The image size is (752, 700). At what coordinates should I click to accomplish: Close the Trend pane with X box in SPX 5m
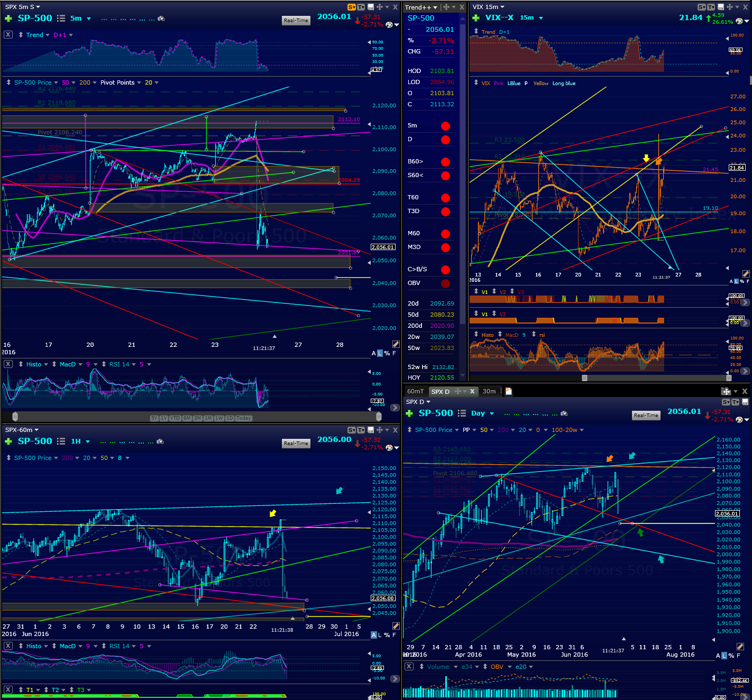[x=8, y=35]
